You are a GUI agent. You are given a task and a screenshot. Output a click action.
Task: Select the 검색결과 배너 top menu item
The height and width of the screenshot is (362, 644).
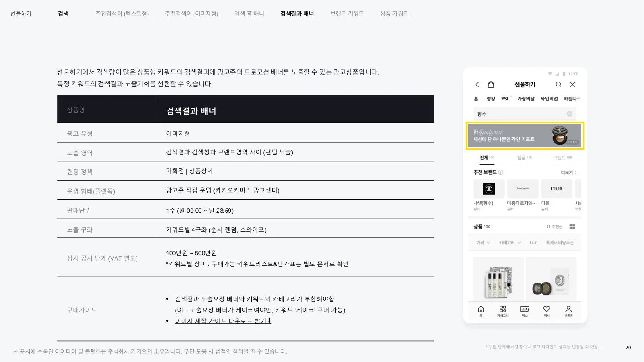click(297, 14)
